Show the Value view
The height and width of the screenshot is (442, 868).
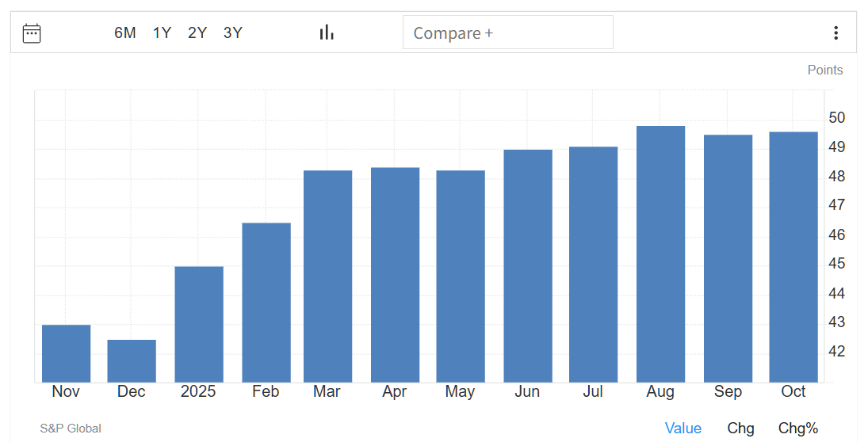click(x=683, y=428)
